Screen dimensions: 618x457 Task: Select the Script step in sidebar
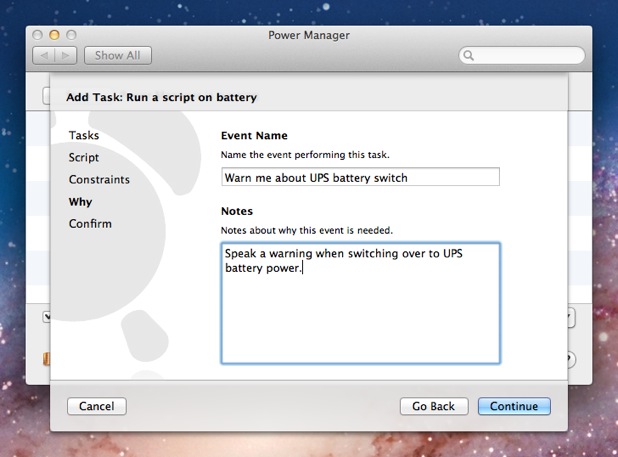point(84,158)
